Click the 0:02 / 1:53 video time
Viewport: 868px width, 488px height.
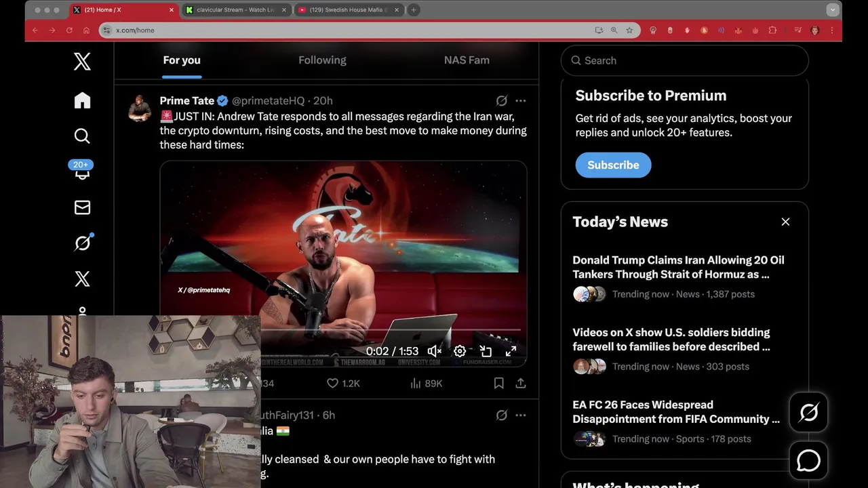392,351
